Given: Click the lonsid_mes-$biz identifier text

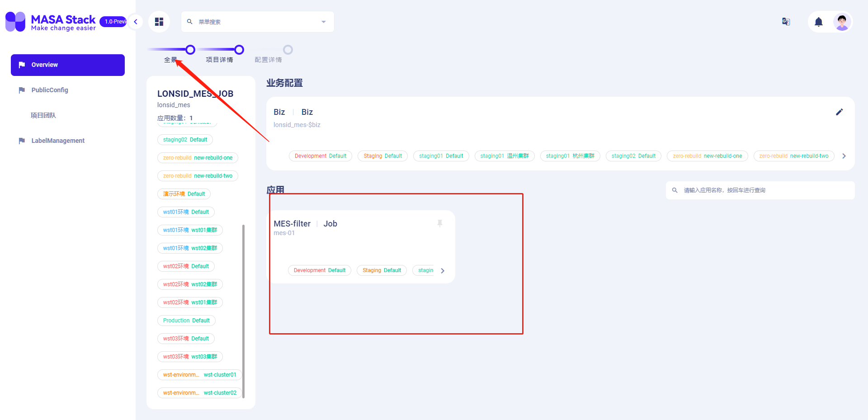Looking at the screenshot, I should pyautogui.click(x=297, y=125).
